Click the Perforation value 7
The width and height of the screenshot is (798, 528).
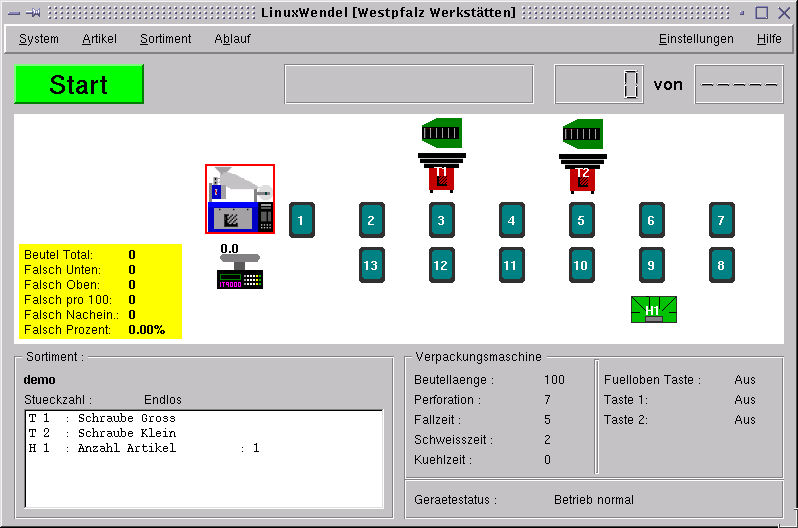tap(547, 400)
